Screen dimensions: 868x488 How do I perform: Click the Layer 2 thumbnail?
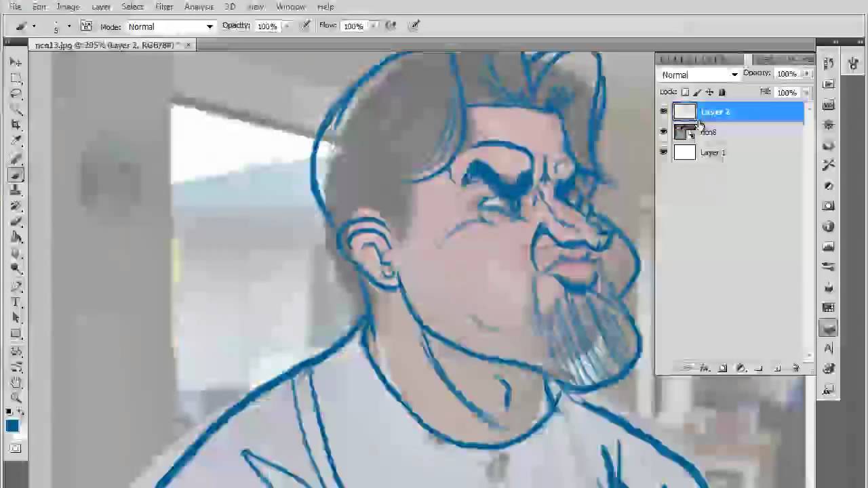[x=684, y=112]
